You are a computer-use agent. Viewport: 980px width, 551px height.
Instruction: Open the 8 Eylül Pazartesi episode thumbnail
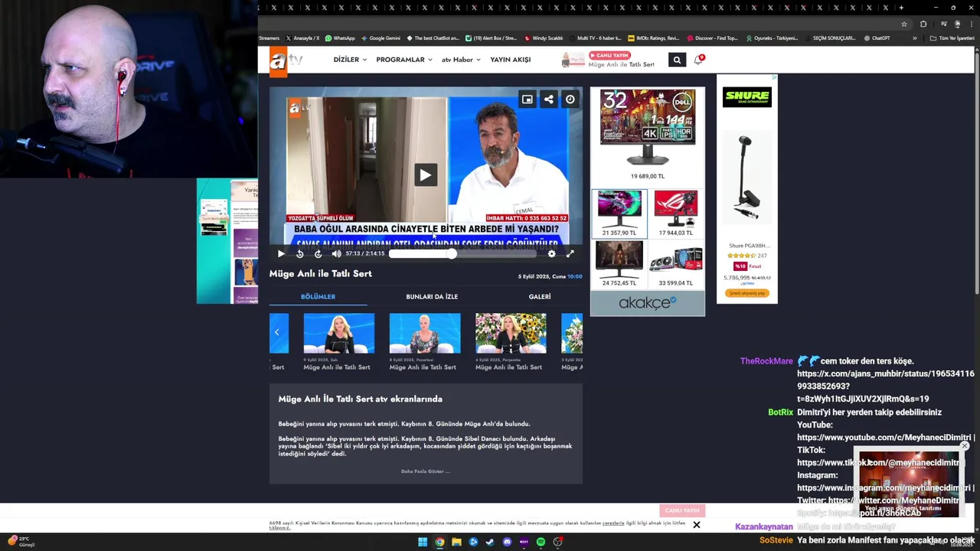pos(424,334)
